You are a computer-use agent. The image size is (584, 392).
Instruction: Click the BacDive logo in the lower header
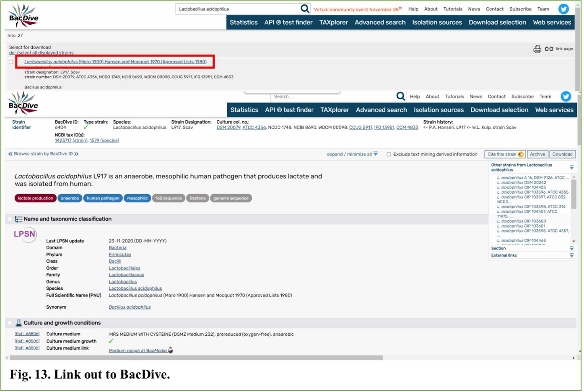pyautogui.click(x=23, y=104)
